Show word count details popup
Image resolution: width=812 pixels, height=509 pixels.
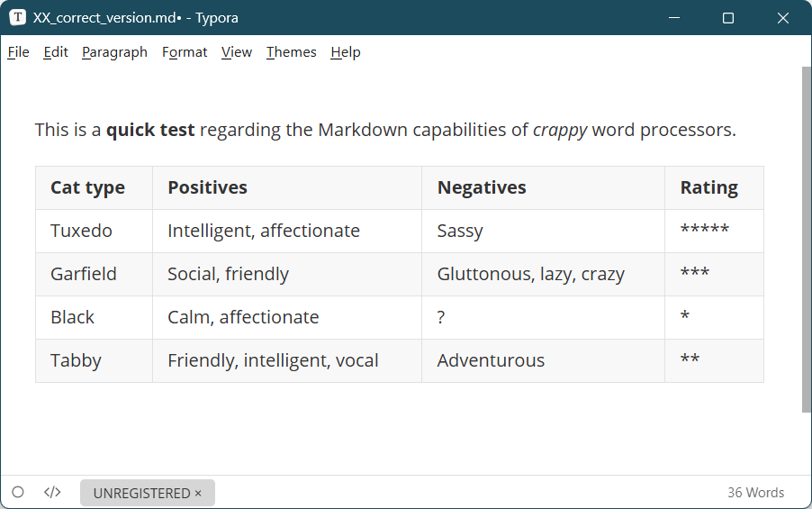[x=755, y=493]
